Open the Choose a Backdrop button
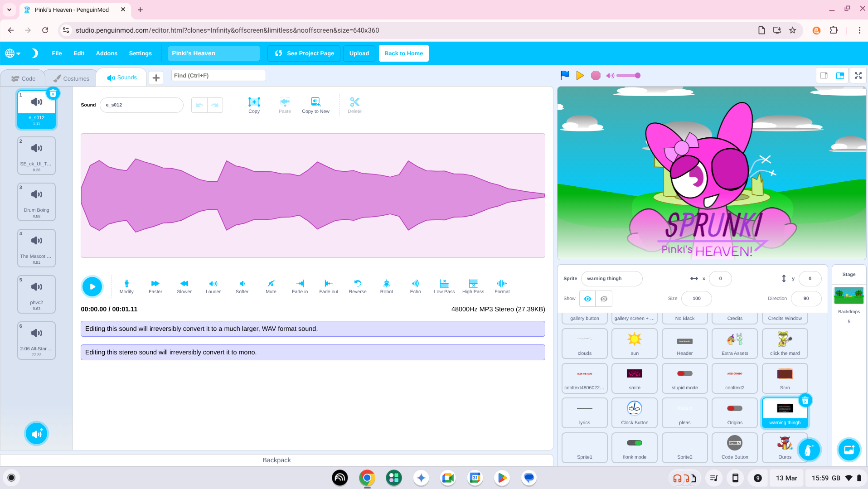 (x=849, y=450)
